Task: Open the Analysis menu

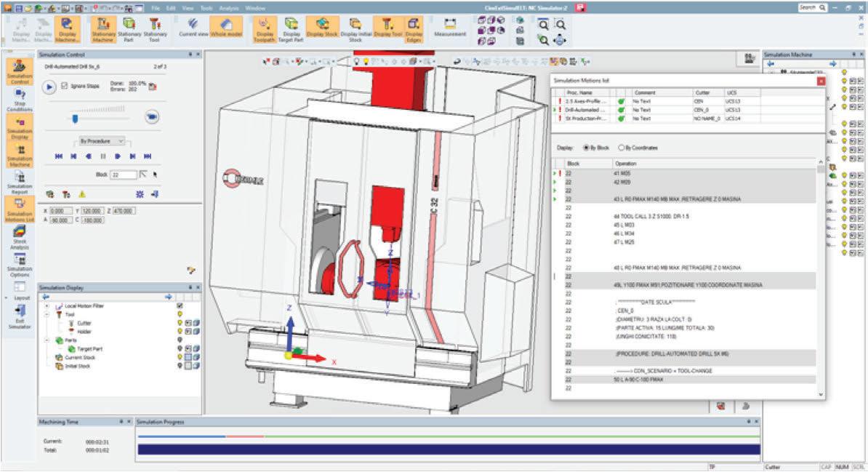Action: coord(228,8)
